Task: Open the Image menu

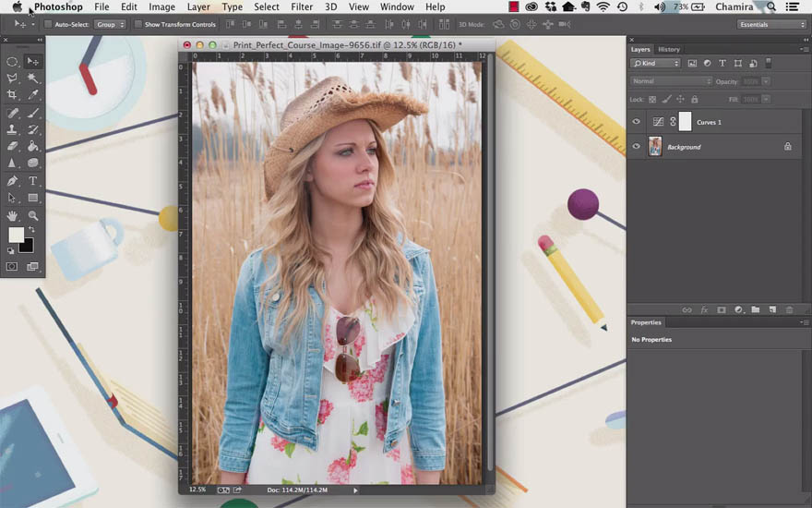Action: click(161, 6)
